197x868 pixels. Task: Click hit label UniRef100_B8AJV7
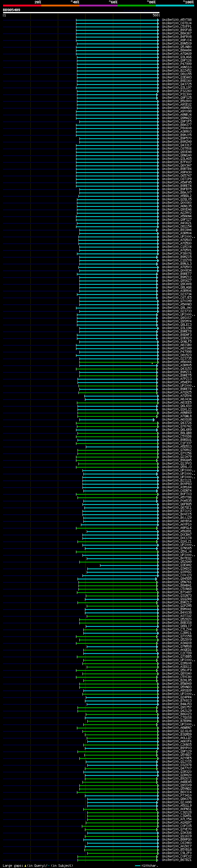click(x=177, y=193)
